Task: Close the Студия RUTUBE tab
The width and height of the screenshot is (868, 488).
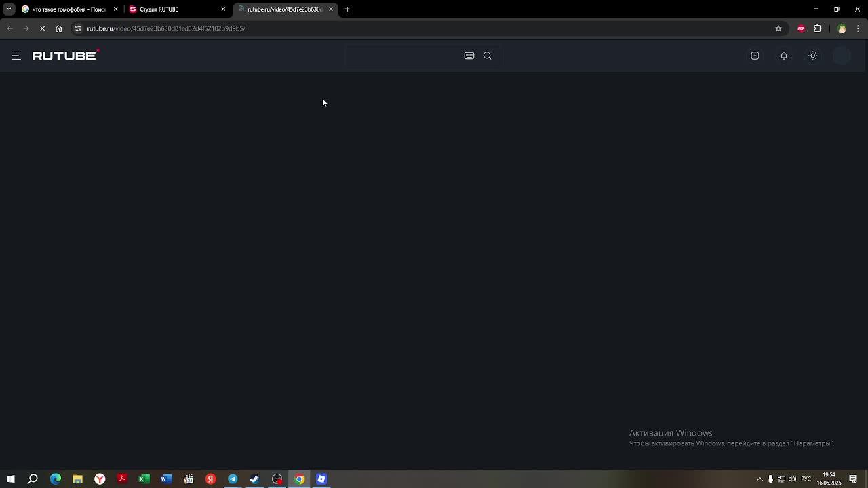Action: click(x=223, y=9)
